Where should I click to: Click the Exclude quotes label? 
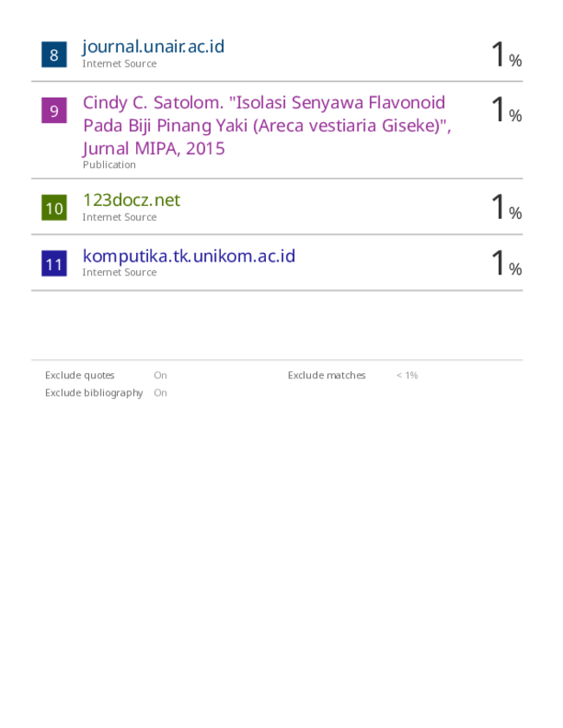coord(80,375)
